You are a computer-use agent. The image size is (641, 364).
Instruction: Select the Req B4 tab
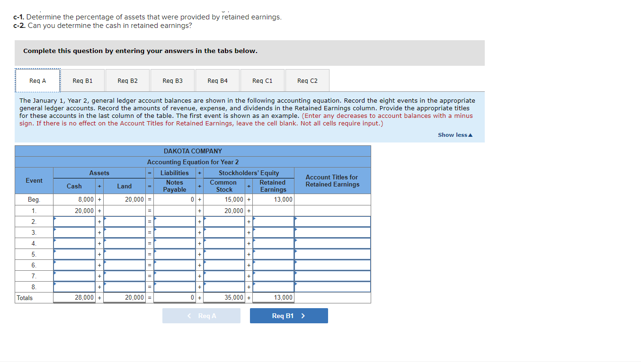point(217,80)
